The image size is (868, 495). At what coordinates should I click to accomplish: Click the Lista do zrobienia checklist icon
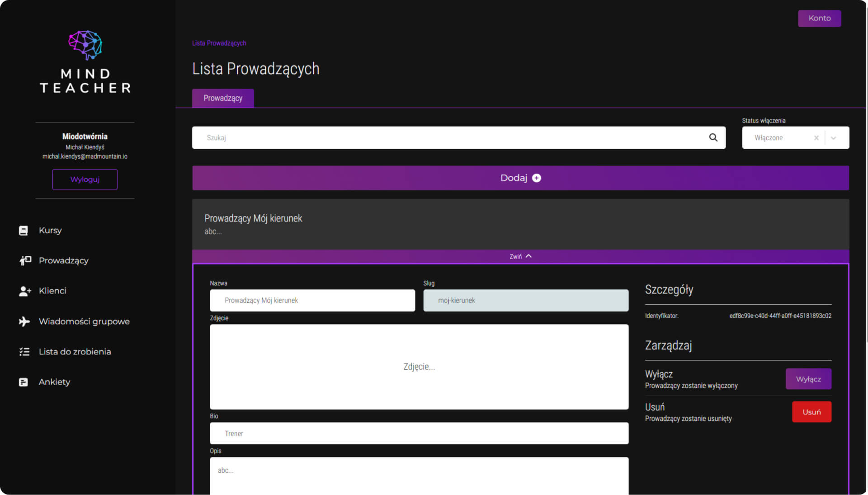24,352
